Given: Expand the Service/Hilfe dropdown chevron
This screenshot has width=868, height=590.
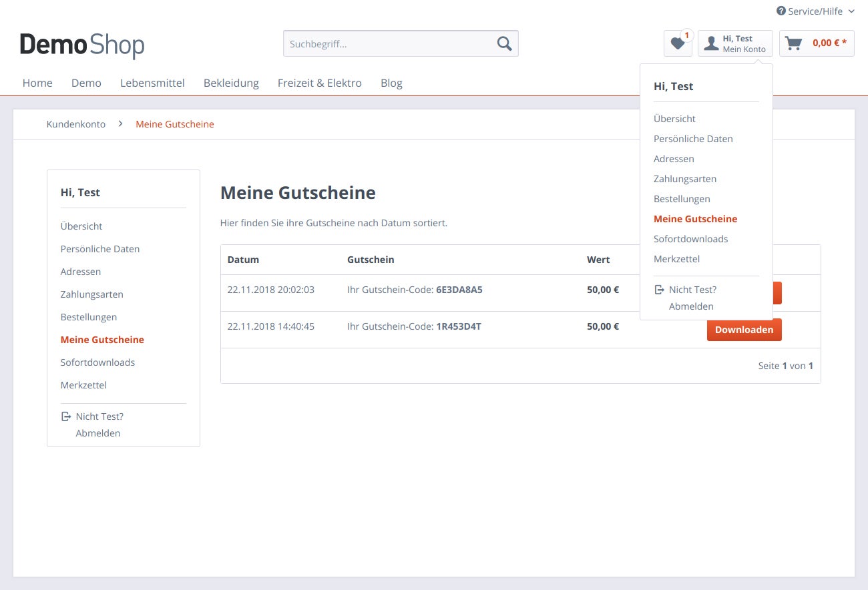Looking at the screenshot, I should point(851,11).
